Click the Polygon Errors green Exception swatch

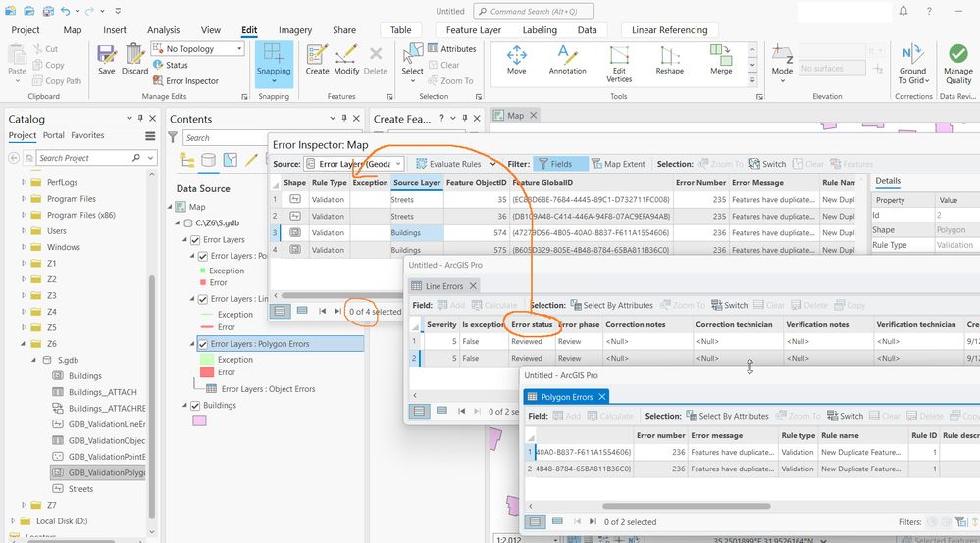click(x=207, y=360)
